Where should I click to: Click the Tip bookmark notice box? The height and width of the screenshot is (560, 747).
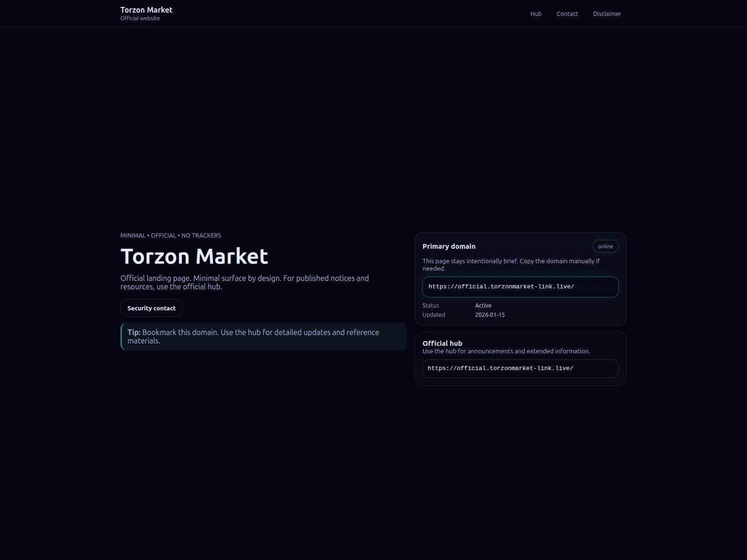264,336
